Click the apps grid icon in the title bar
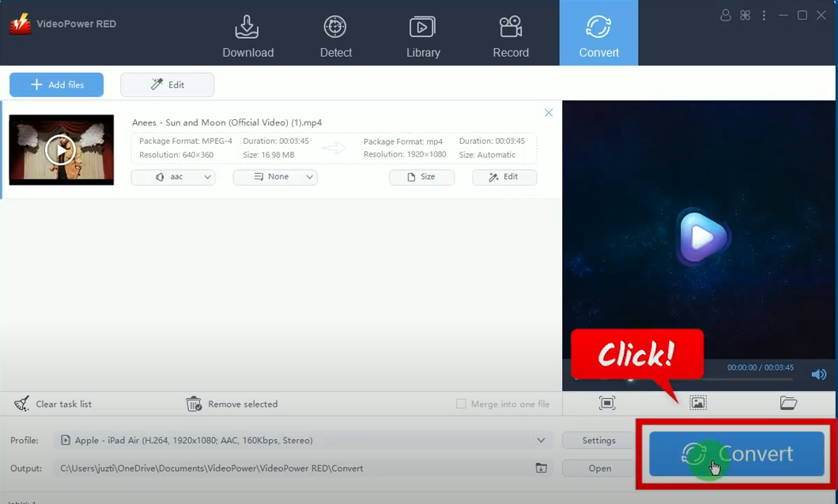Image resolution: width=838 pixels, height=504 pixels. (x=744, y=15)
